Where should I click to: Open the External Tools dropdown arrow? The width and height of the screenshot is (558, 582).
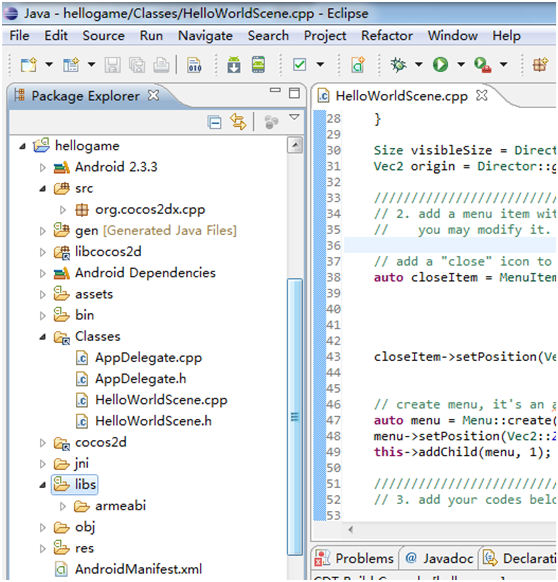click(x=503, y=65)
